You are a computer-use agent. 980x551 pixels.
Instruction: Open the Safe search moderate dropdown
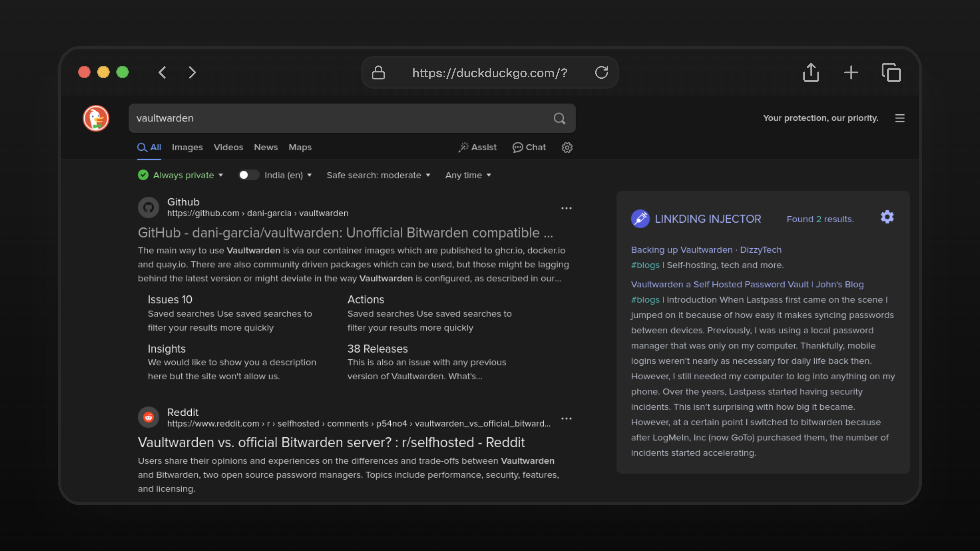(x=378, y=175)
